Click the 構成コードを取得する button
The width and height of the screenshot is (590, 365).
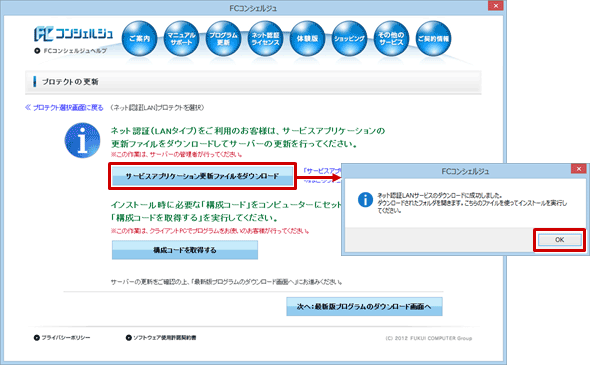[185, 250]
